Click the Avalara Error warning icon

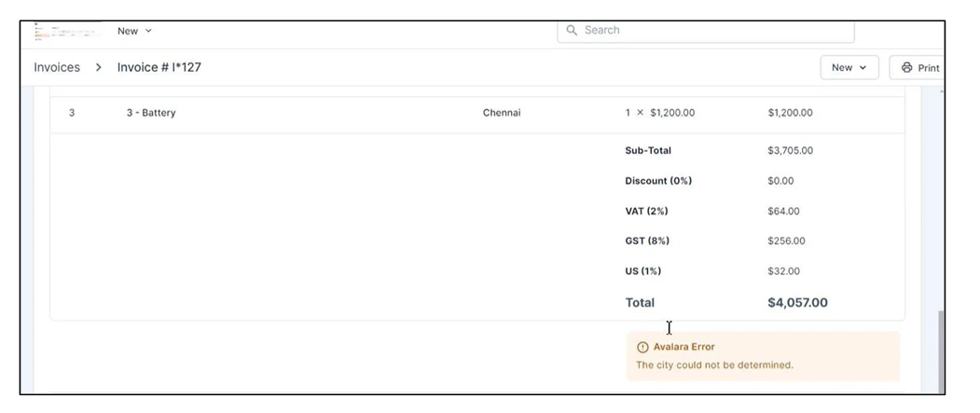(x=642, y=348)
